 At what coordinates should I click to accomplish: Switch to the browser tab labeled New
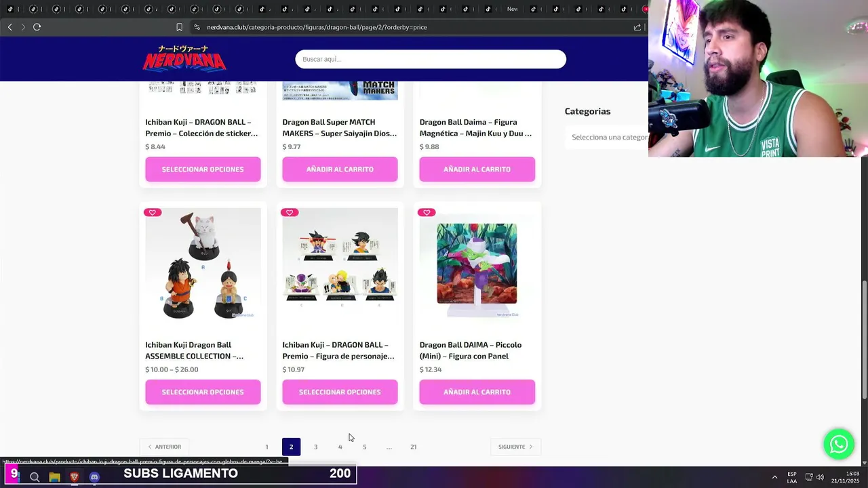pos(512,9)
